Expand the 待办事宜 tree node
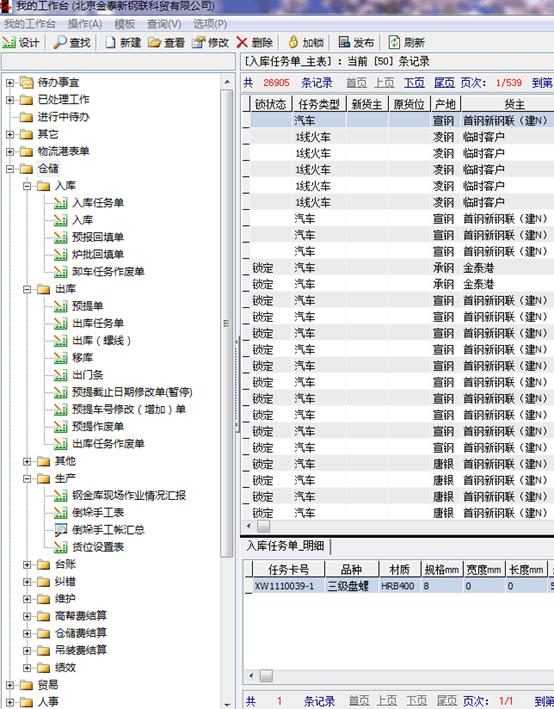554x709 pixels. (10, 83)
